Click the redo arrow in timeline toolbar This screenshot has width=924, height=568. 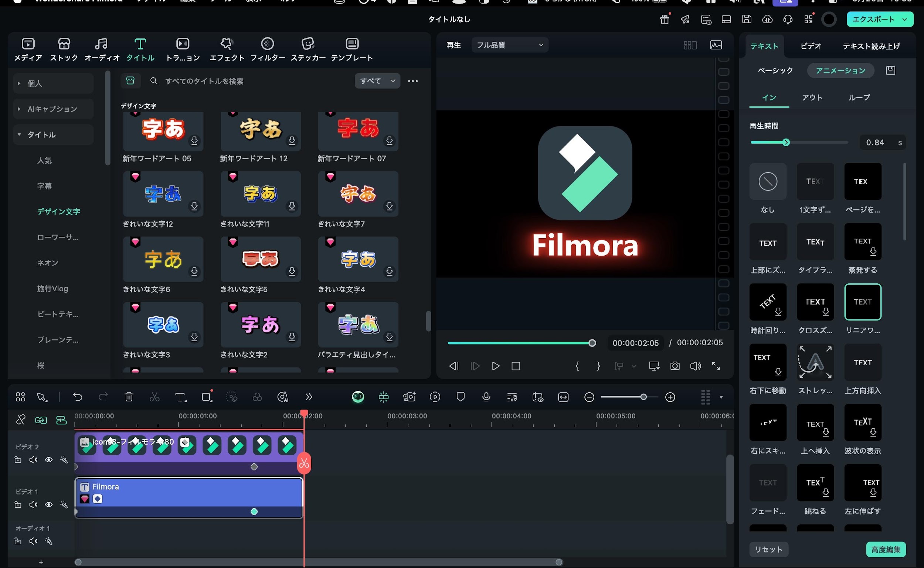pos(103,397)
